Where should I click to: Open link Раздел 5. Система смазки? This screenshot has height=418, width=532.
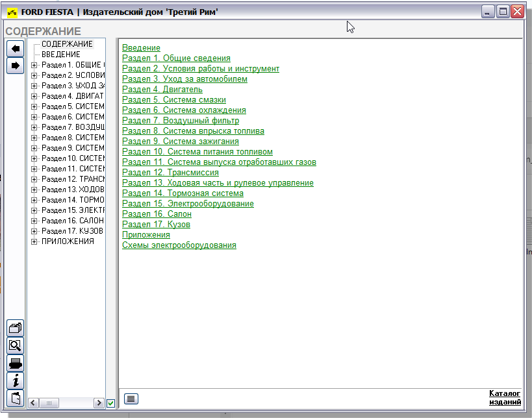173,100
